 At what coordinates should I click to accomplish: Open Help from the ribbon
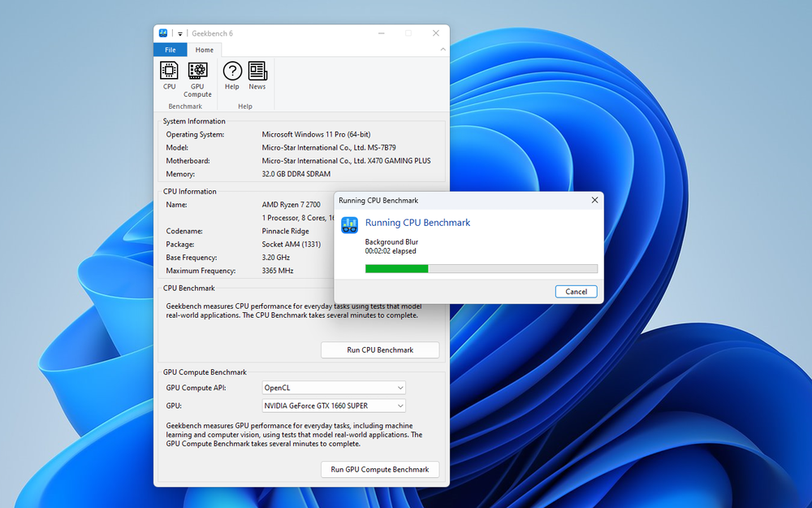(232, 75)
